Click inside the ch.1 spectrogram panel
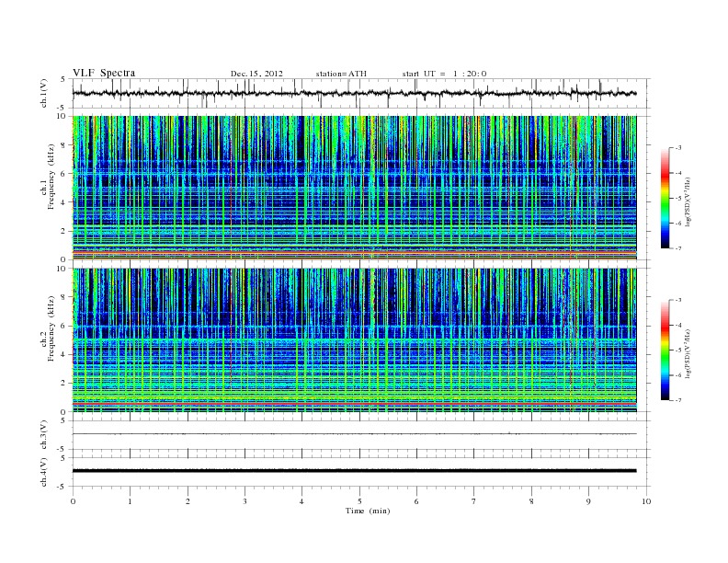The width and height of the screenshot is (728, 563). (x=354, y=188)
